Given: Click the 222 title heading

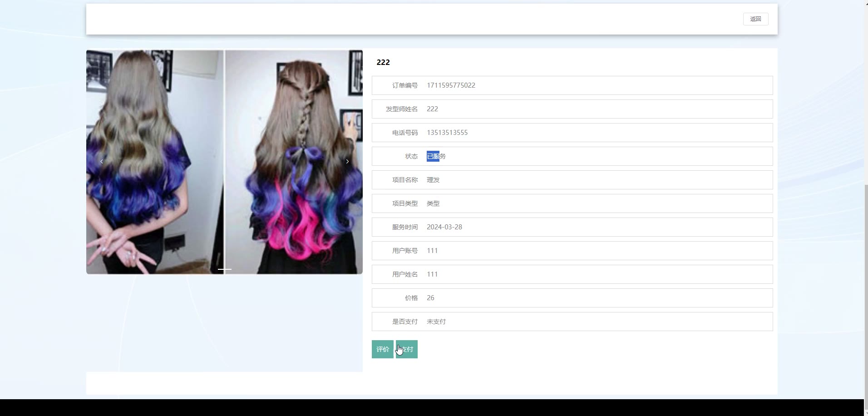Looking at the screenshot, I should tap(383, 62).
